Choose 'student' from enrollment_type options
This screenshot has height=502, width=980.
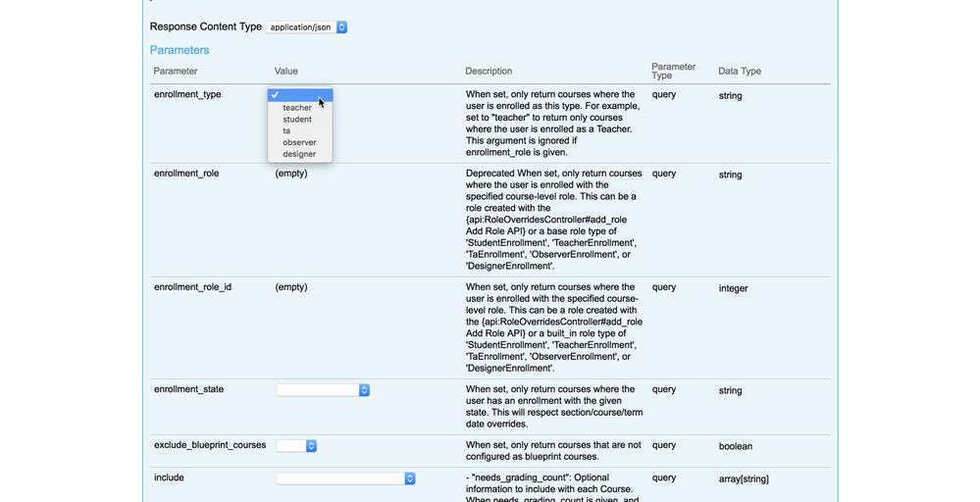[x=300, y=120]
